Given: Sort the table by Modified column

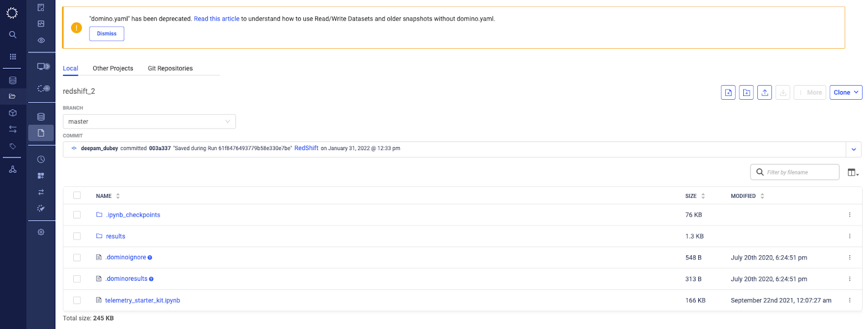Looking at the screenshot, I should [x=748, y=196].
